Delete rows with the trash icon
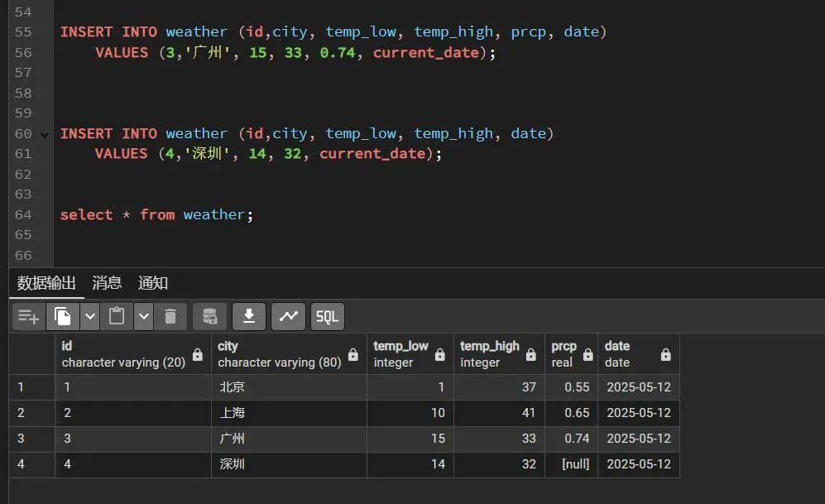Viewport: 825px width, 504px height. [x=170, y=316]
